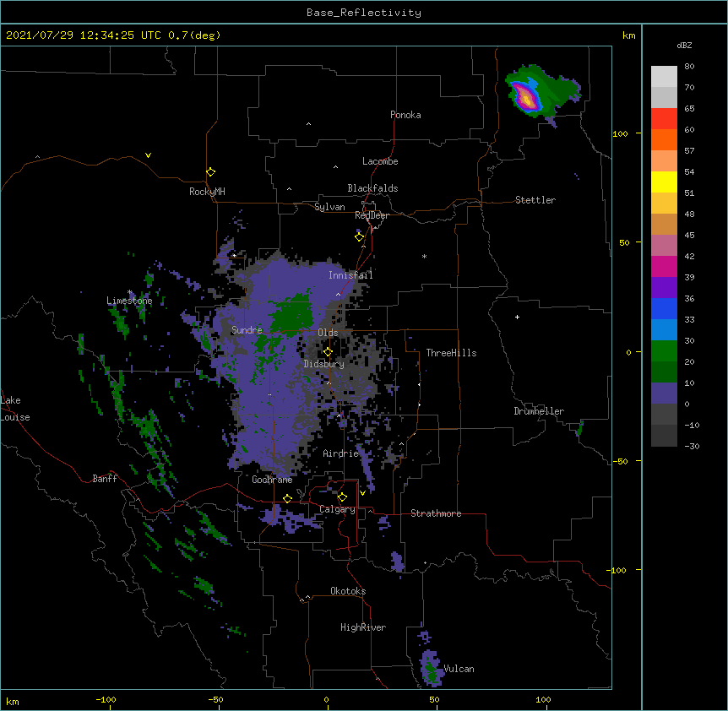Image resolution: width=728 pixels, height=711 pixels.
Task: Click the yellow V marker east of Calgary
Action: click(362, 493)
